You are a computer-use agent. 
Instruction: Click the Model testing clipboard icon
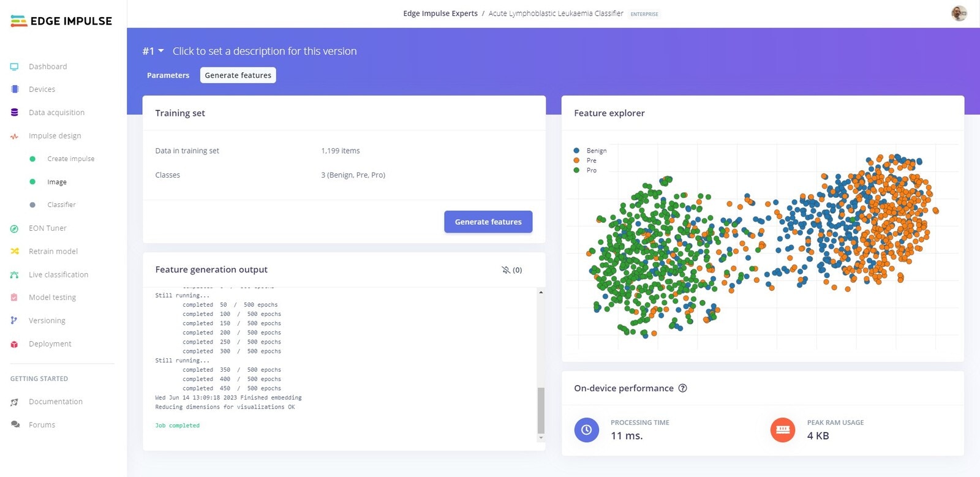[15, 298]
